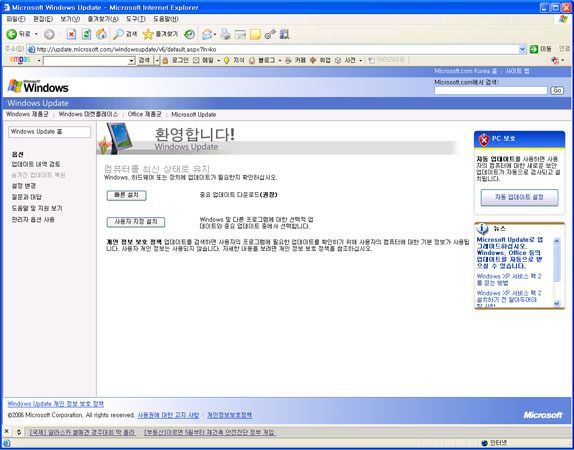Open the 설정 변경 sidebar link

[24, 186]
